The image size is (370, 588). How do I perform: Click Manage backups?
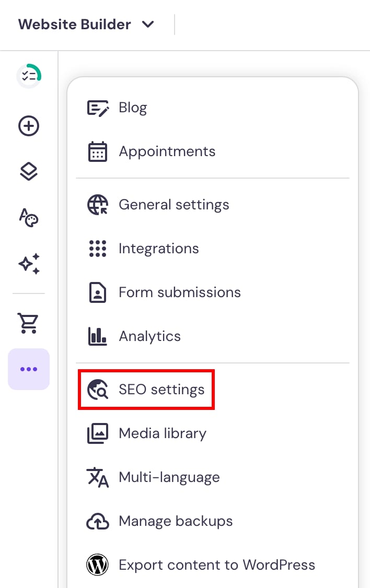[x=212, y=521]
